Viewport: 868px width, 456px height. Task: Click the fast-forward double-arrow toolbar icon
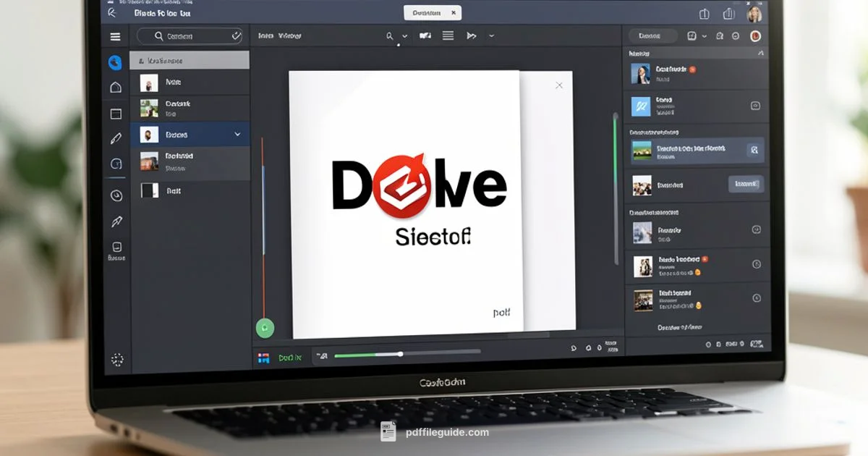coord(472,35)
